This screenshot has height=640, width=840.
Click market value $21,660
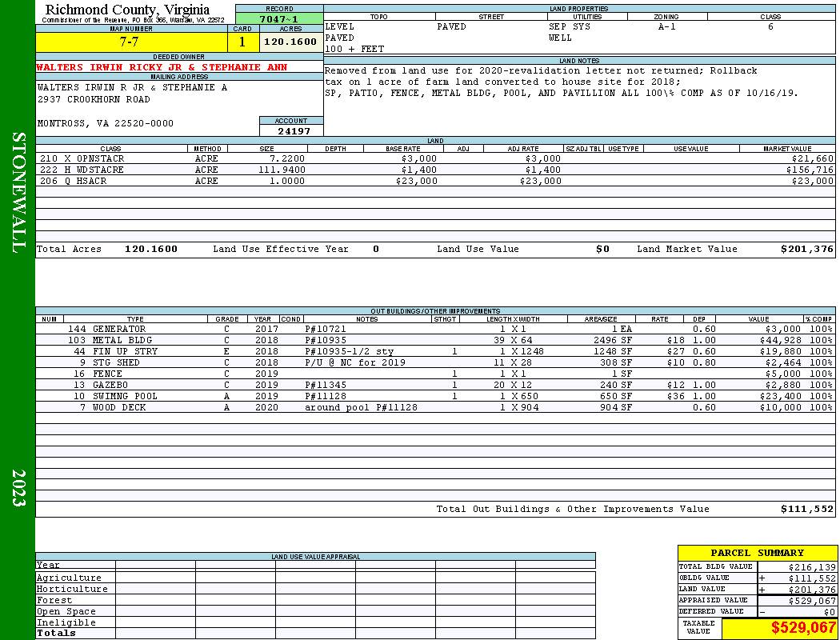812,158
